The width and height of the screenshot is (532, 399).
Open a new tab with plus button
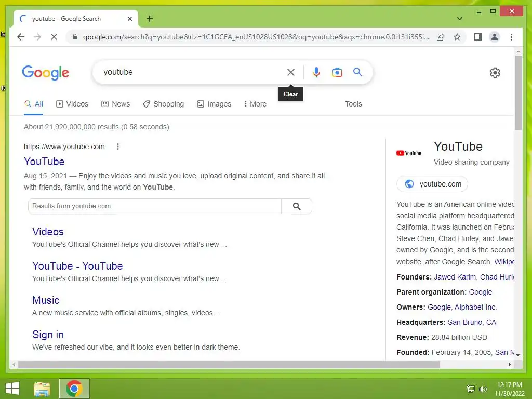click(150, 19)
